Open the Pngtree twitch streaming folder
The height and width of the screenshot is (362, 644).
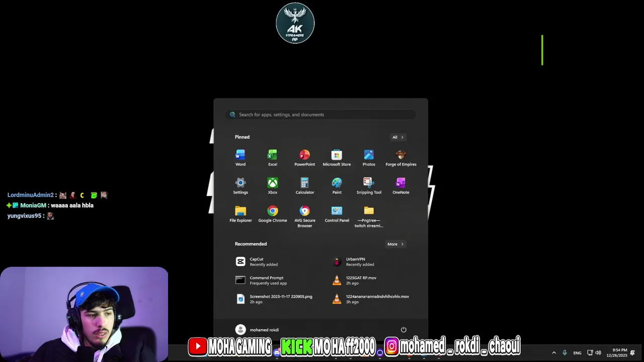(369, 217)
